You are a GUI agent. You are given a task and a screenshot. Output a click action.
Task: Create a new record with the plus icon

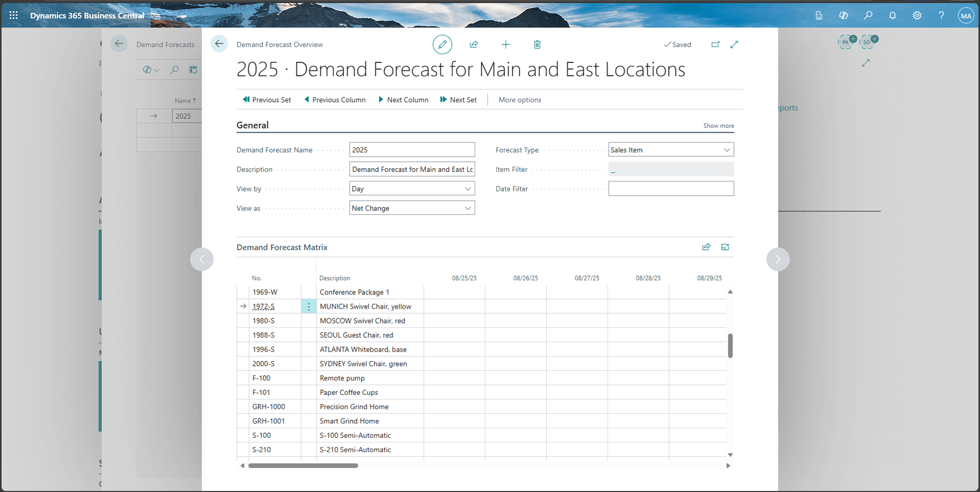(x=505, y=44)
